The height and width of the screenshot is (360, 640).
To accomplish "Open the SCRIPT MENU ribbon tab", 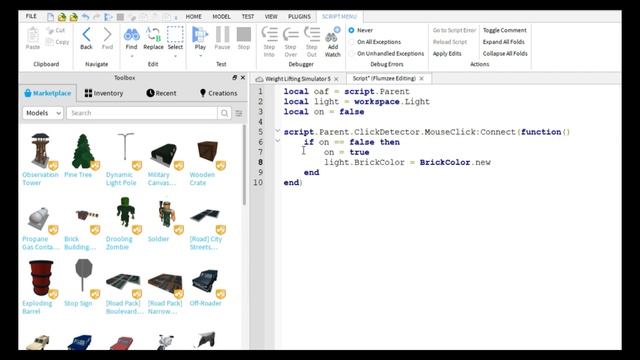I will point(339,17).
